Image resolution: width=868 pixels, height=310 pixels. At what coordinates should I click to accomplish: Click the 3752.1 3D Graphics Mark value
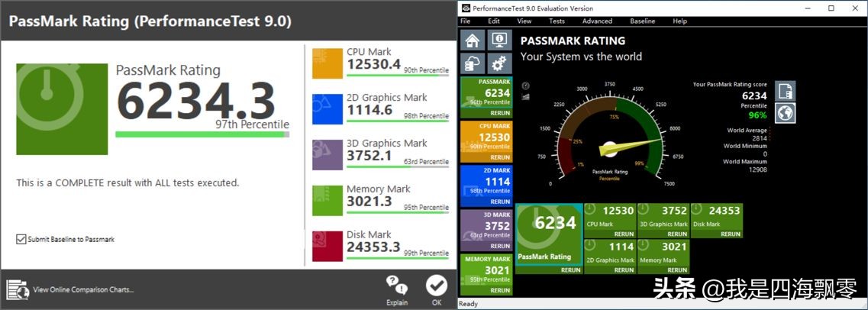(369, 156)
